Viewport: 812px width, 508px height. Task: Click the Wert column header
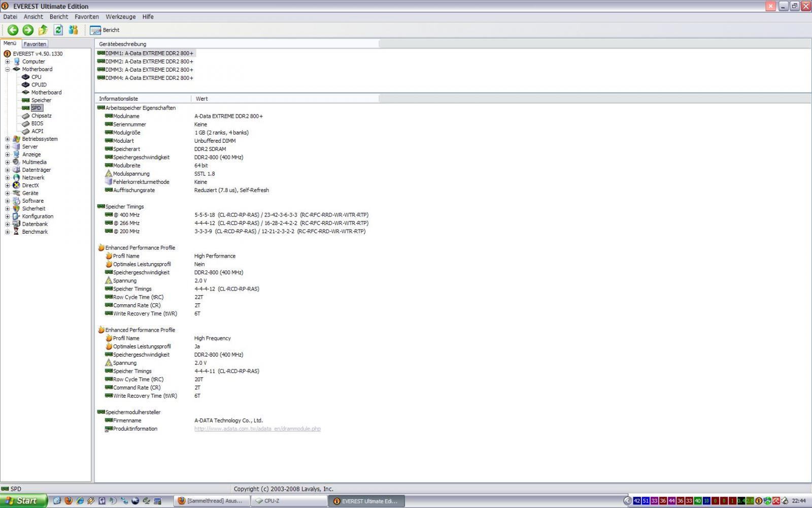pyautogui.click(x=285, y=99)
